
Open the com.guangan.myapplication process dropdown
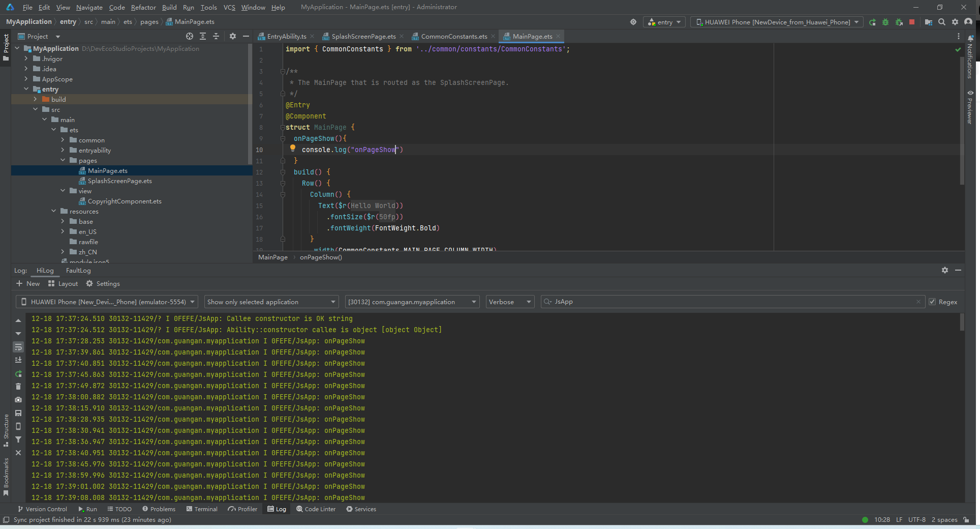412,302
